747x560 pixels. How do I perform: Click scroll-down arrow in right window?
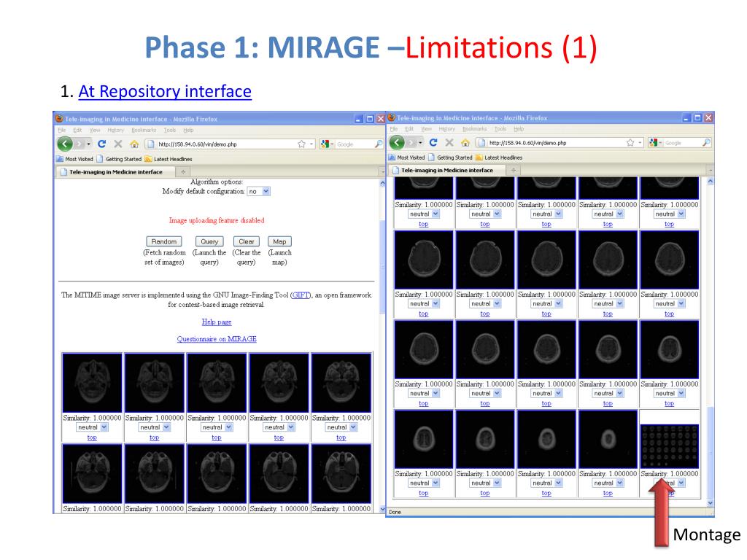tap(711, 503)
